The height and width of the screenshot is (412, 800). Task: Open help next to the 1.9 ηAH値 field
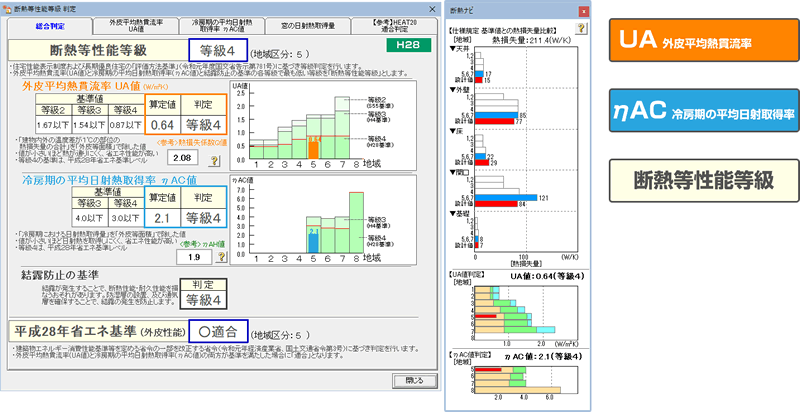[x=221, y=256]
